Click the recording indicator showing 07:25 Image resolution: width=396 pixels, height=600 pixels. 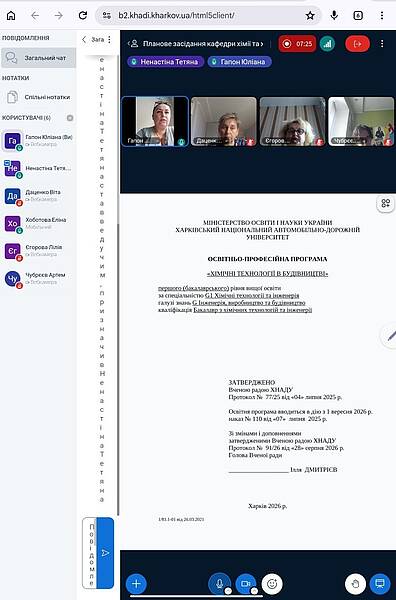coord(297,44)
